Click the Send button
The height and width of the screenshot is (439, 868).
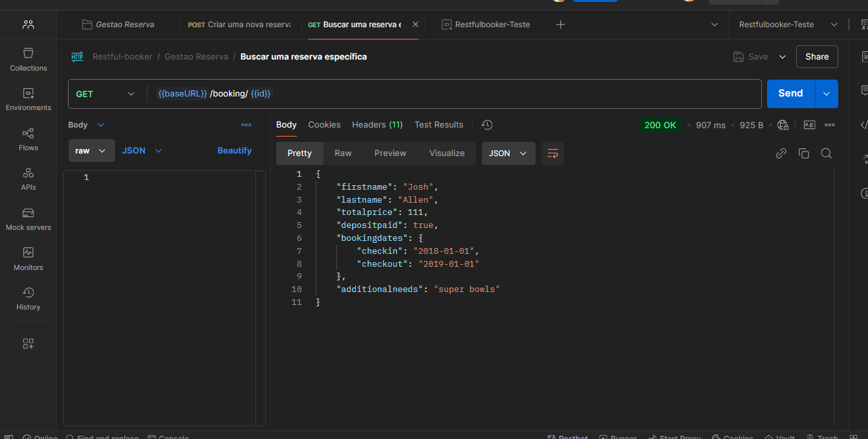[790, 94]
